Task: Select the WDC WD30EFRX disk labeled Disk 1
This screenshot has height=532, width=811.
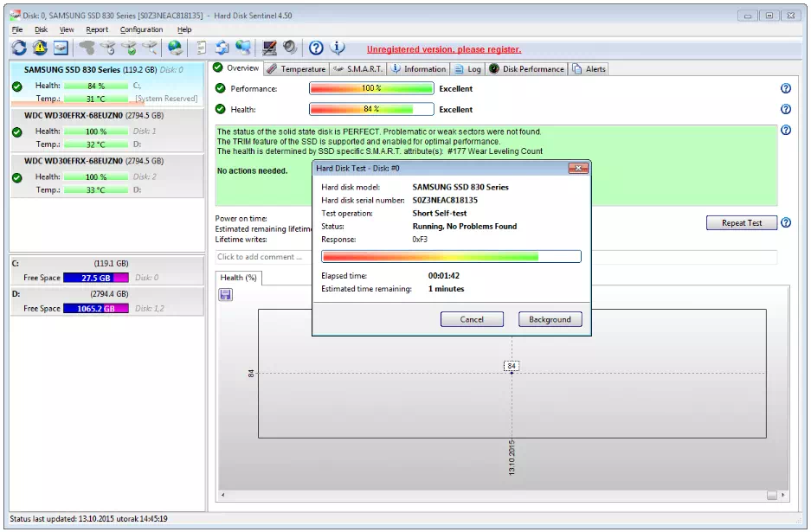Action: (107, 130)
